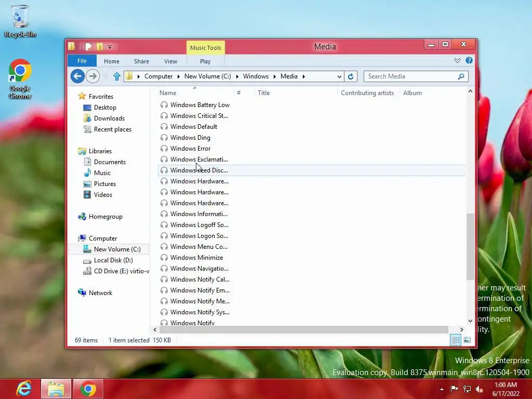Expand the Computer breadcrumb arrow
Viewport: 532px width, 399px height.
point(179,76)
